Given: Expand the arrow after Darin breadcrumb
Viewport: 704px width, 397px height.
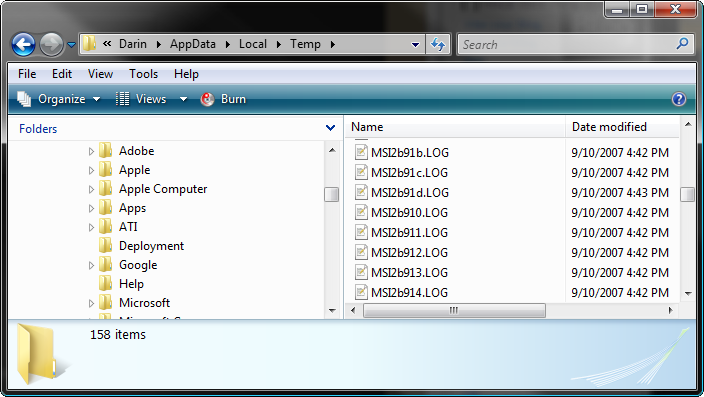Looking at the screenshot, I should point(159,44).
